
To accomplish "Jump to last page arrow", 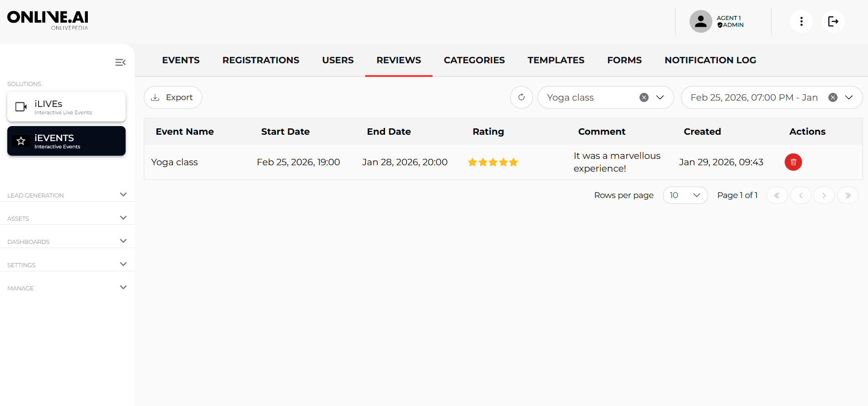I will click(x=848, y=195).
